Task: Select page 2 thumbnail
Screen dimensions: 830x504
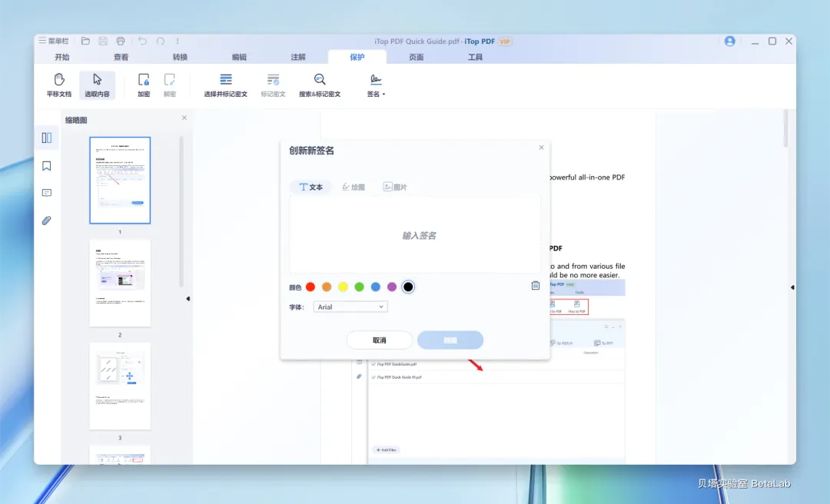Action: [x=120, y=283]
